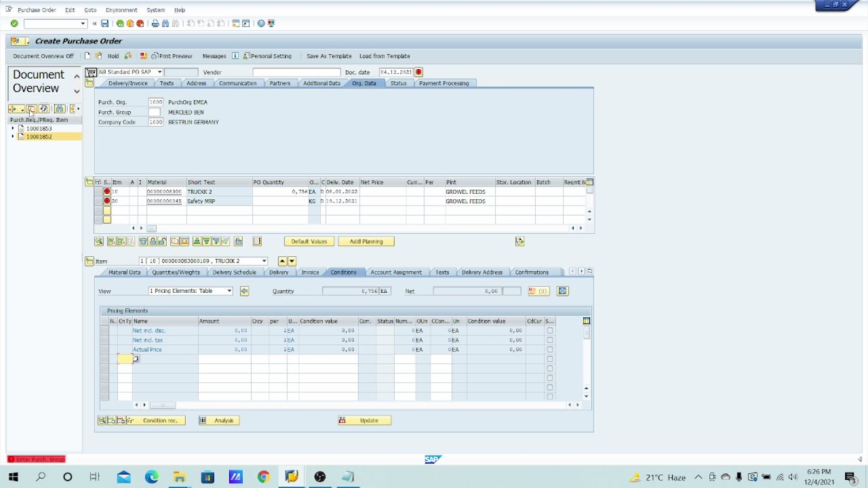Image resolution: width=868 pixels, height=488 pixels.
Task: Open the Pricing Elements: Table view dropdown
Action: (x=229, y=291)
